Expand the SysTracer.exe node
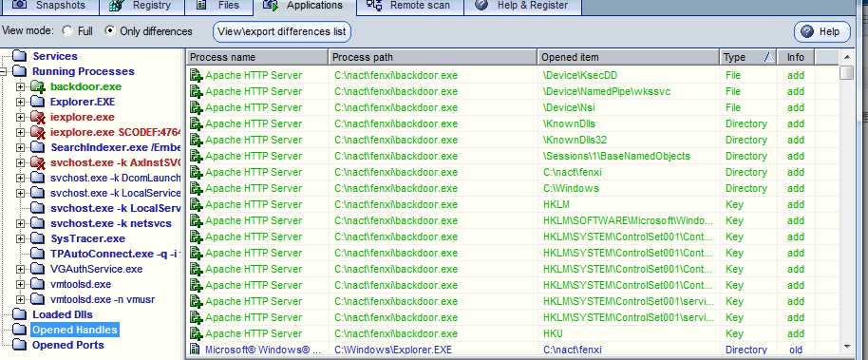This screenshot has height=360, width=868. pos(21,238)
